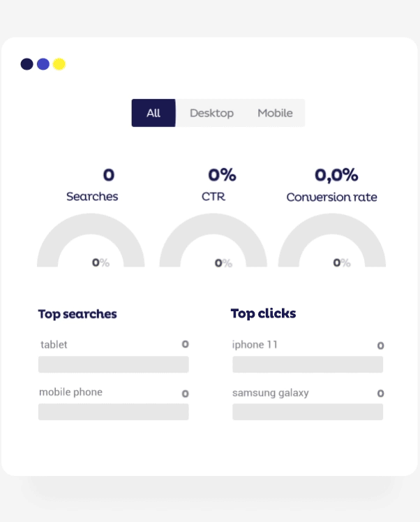This screenshot has height=522, width=420.
Task: Click the blue window dot
Action: pyautogui.click(x=43, y=64)
